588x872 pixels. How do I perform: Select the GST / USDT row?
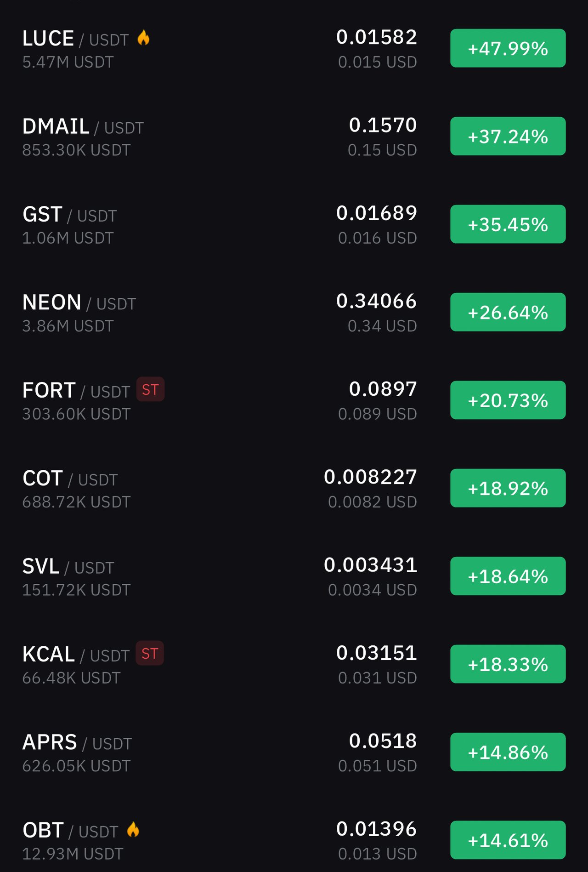(x=294, y=224)
